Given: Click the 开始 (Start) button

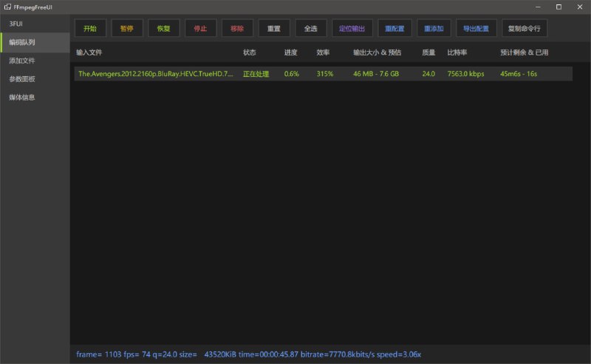Looking at the screenshot, I should [89, 29].
